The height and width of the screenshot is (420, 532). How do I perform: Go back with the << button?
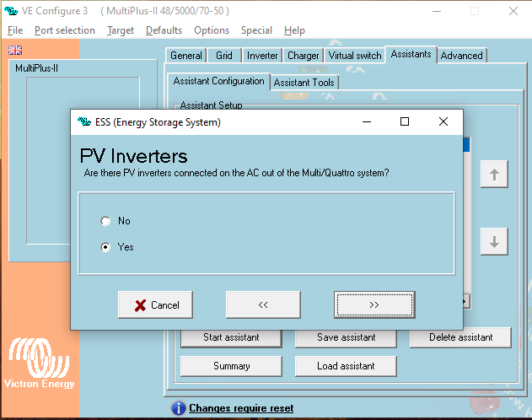point(264,304)
